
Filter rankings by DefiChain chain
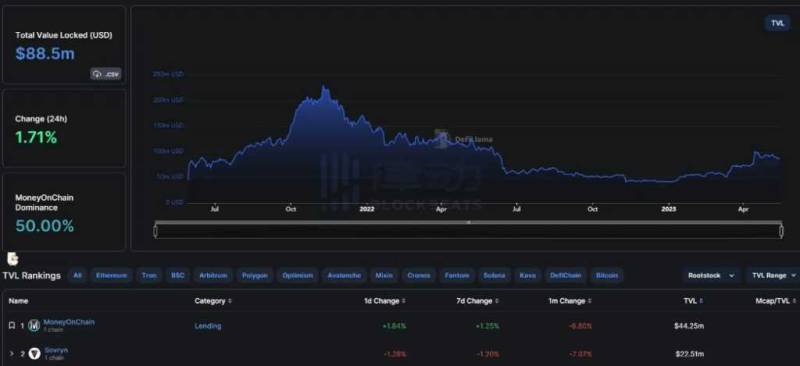[x=565, y=275]
